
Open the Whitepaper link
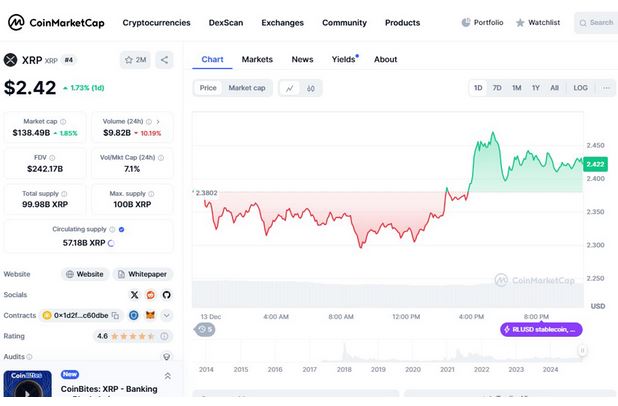click(x=142, y=274)
